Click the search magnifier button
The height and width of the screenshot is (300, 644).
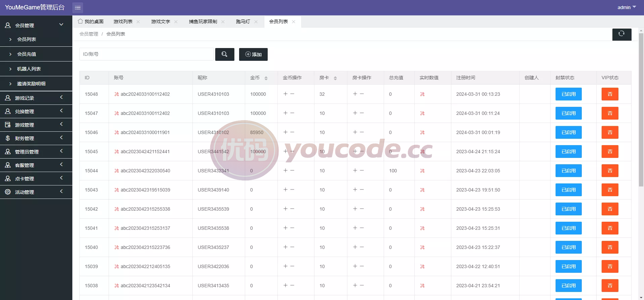[x=225, y=54]
